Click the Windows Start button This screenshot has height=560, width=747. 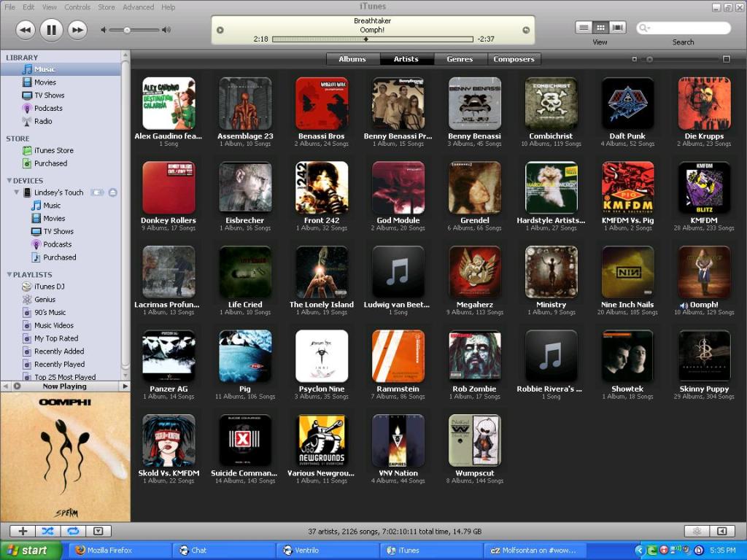(x=27, y=551)
